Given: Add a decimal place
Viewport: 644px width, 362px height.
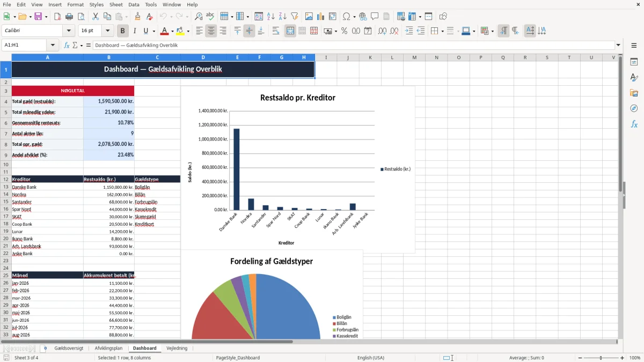Looking at the screenshot, I should click(382, 31).
